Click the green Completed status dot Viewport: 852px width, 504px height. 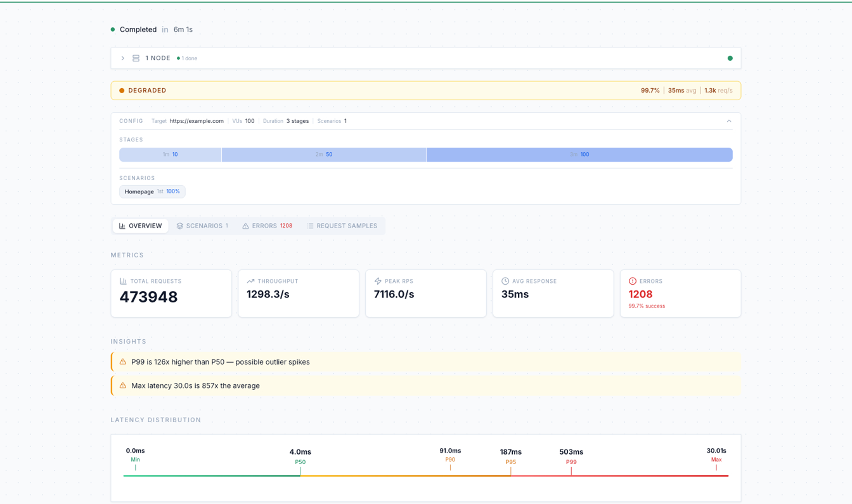click(x=113, y=30)
